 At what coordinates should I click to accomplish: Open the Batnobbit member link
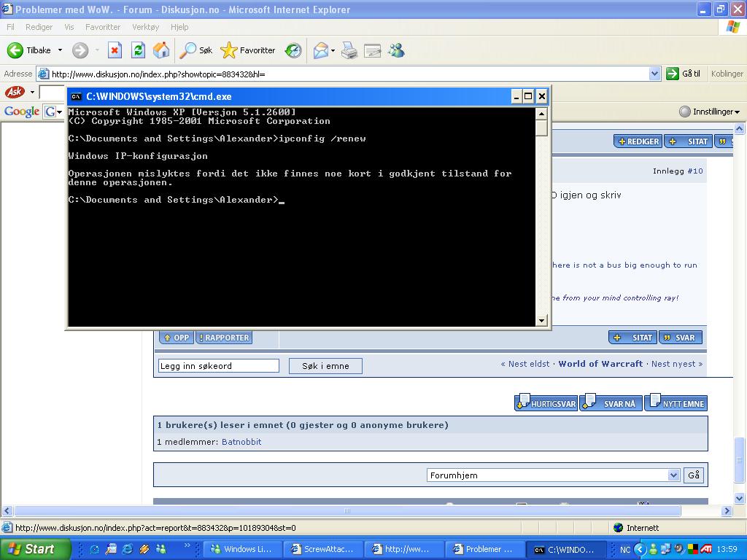pos(241,442)
